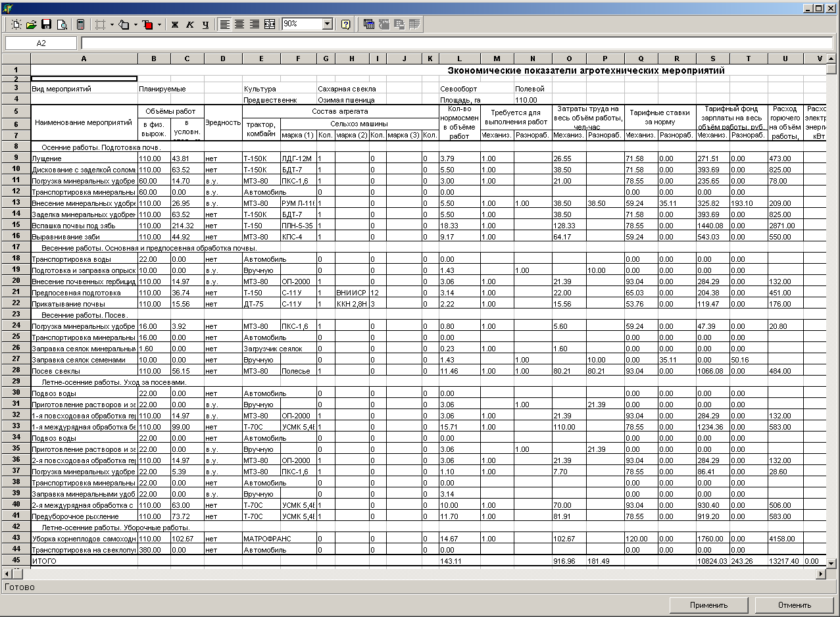The height and width of the screenshot is (617, 840).
Task: Select the cell 'Озимая пшеница'
Action: (x=346, y=100)
